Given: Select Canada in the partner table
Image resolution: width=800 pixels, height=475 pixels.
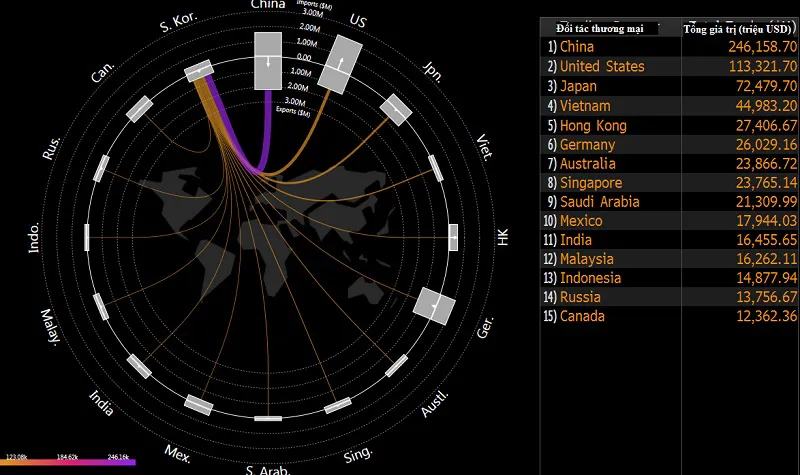Looking at the screenshot, I should click(583, 316).
